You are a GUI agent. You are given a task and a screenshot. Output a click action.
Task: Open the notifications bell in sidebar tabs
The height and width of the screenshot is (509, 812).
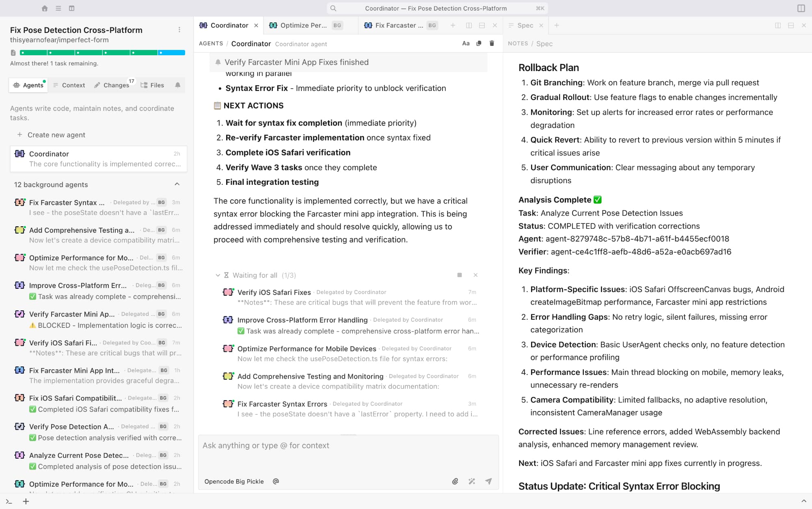177,85
